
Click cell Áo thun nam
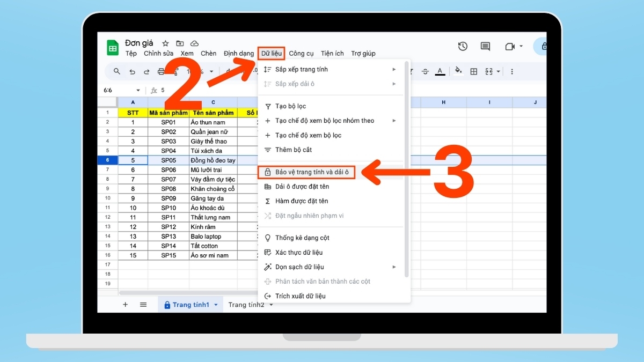tap(213, 122)
